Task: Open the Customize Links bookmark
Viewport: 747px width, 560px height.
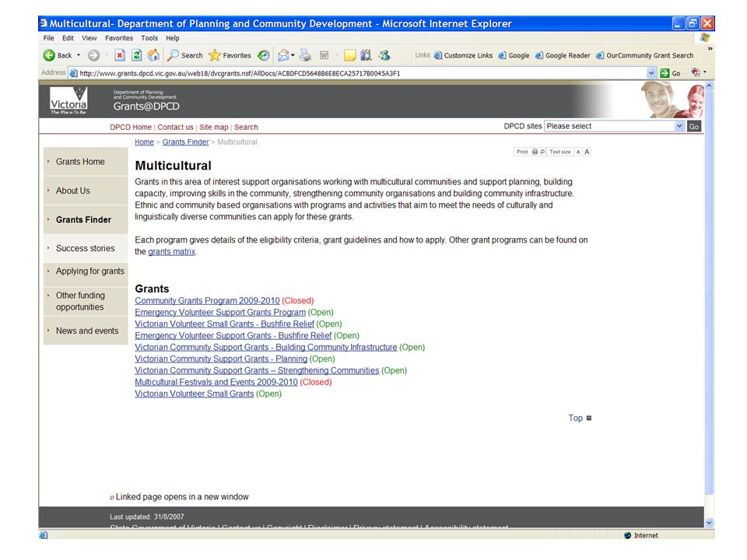Action: point(463,56)
